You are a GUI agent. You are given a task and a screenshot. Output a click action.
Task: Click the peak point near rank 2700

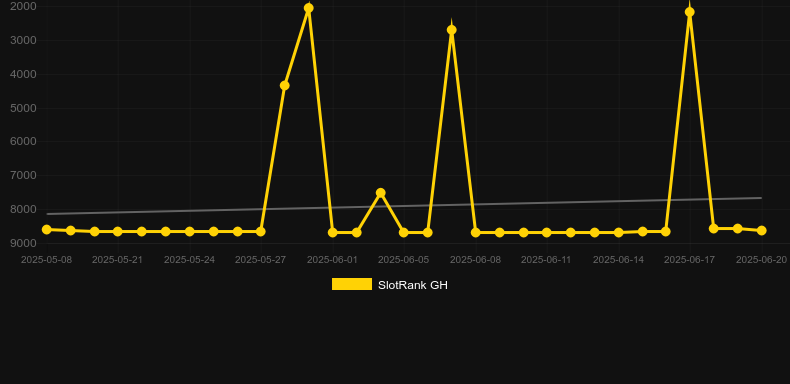click(x=452, y=30)
